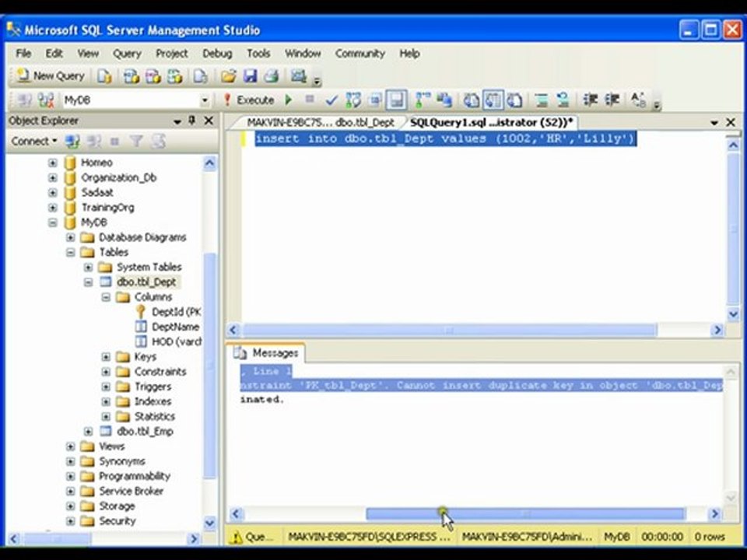
Task: Open the Connect dropdown in Object Explorer
Action: pos(34,142)
